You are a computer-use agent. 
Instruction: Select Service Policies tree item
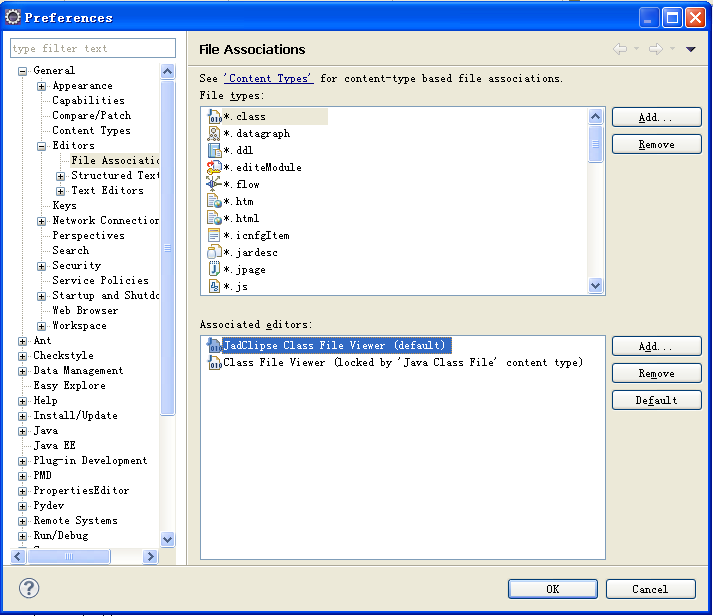[100, 280]
